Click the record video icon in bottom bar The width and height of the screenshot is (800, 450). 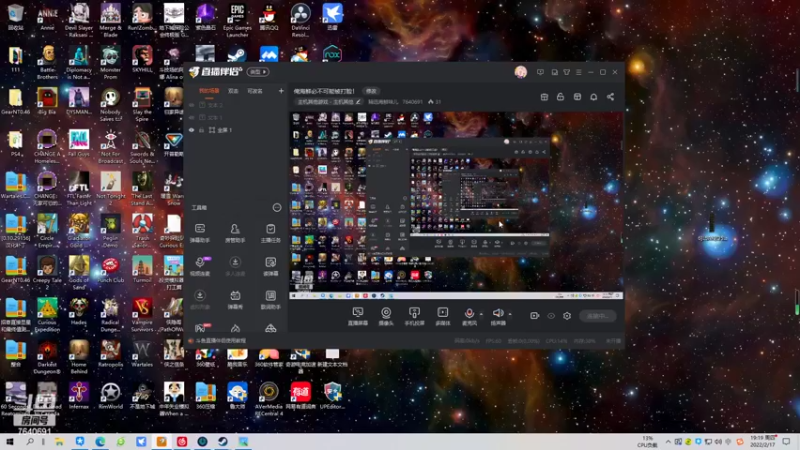tap(534, 316)
